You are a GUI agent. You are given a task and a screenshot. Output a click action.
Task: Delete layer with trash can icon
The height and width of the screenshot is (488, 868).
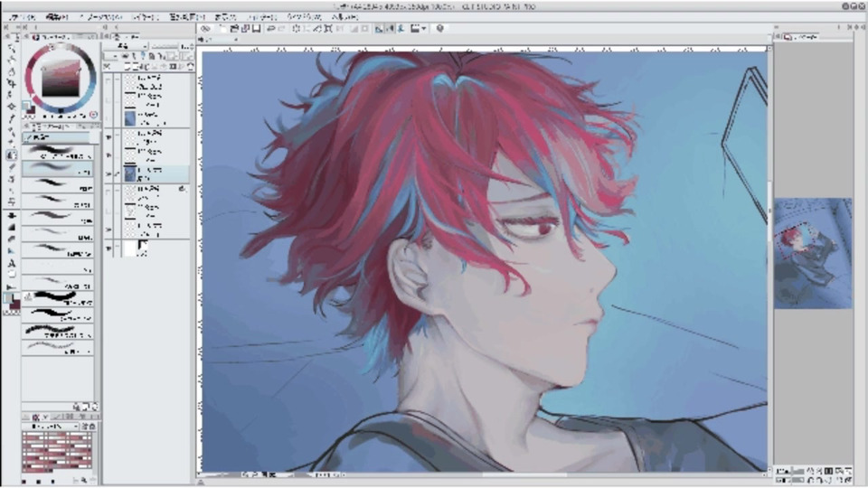pyautogui.click(x=191, y=66)
